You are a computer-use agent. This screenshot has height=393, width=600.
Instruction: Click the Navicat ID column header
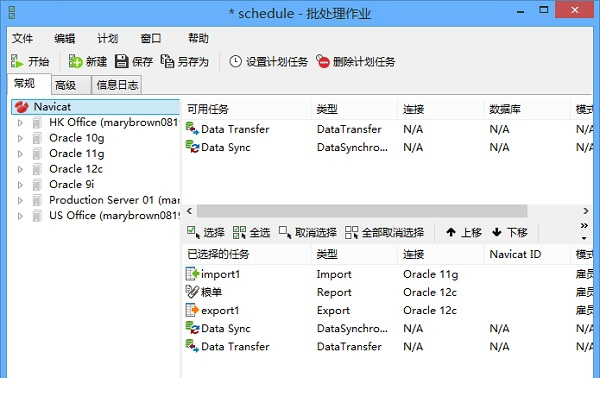pos(527,254)
